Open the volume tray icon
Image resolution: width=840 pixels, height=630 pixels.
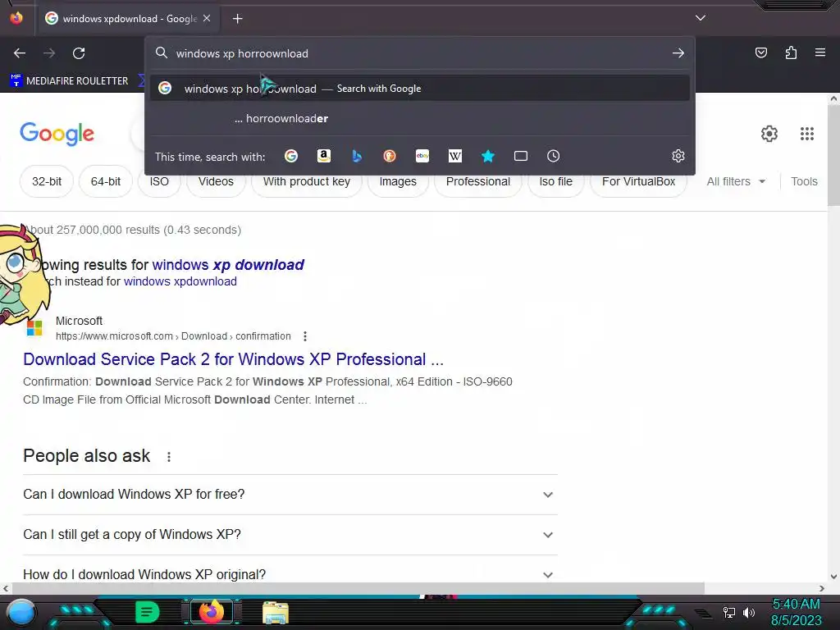click(749, 612)
